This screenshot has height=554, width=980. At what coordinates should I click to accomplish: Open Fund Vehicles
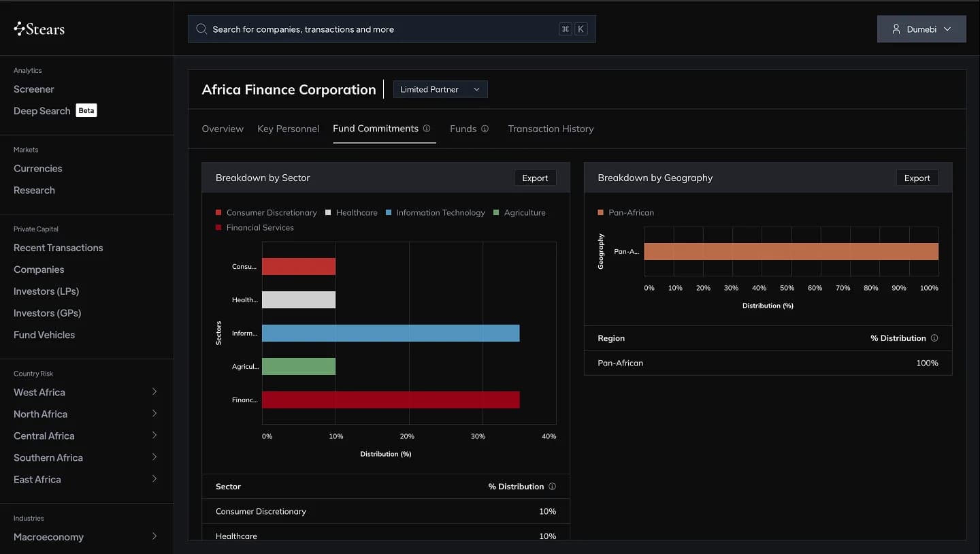(44, 335)
